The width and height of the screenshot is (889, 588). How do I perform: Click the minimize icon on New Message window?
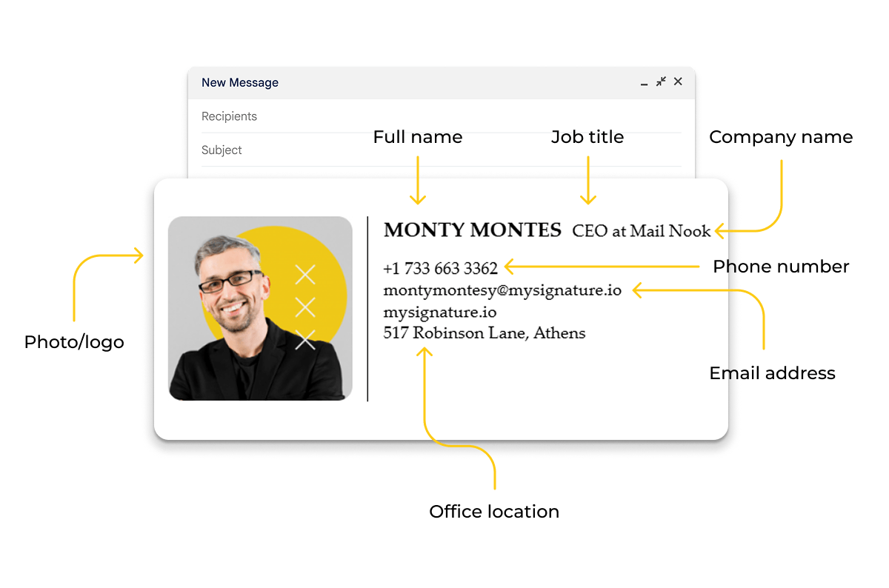(x=644, y=83)
